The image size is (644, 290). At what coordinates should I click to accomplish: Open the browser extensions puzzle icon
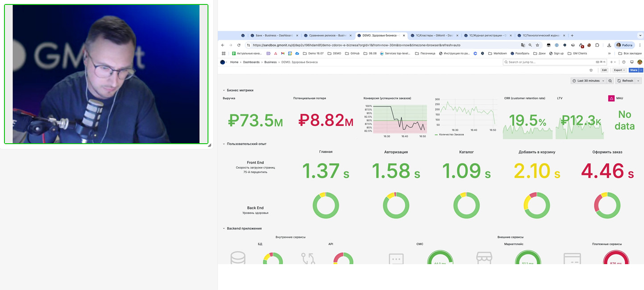point(597,45)
